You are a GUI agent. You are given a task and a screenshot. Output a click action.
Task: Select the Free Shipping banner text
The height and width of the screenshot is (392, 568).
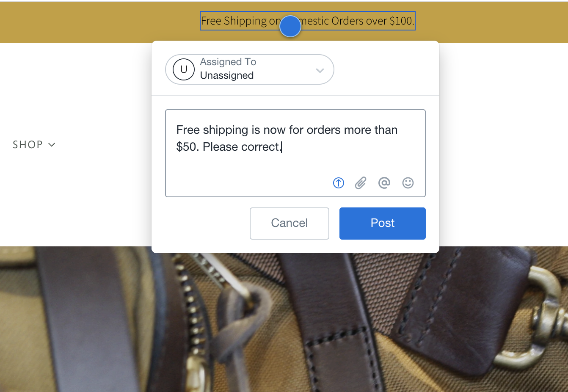pos(308,21)
